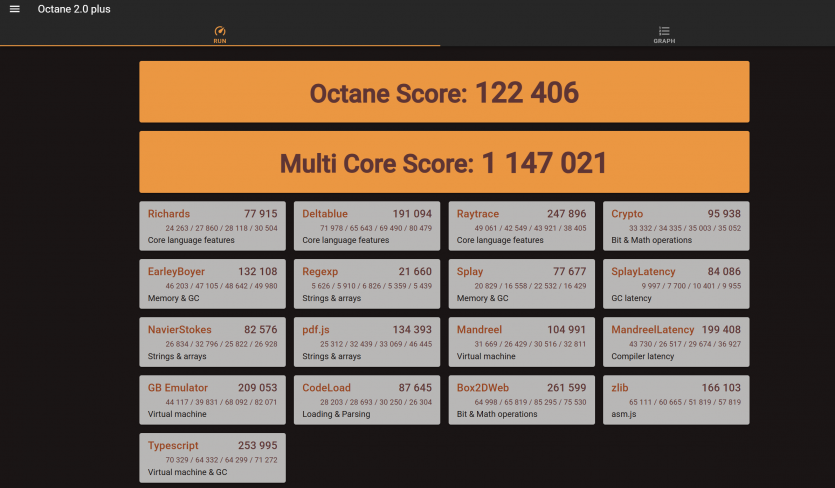Open the MandreelLatency result card
Viewport: 835px width, 488px height.
[676, 342]
